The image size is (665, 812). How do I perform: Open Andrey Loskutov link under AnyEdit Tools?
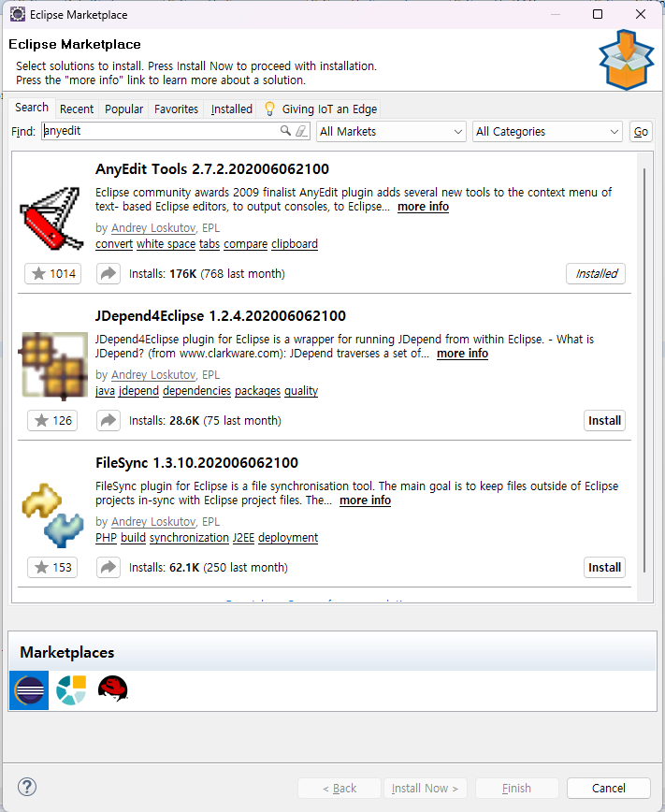pyautogui.click(x=153, y=228)
